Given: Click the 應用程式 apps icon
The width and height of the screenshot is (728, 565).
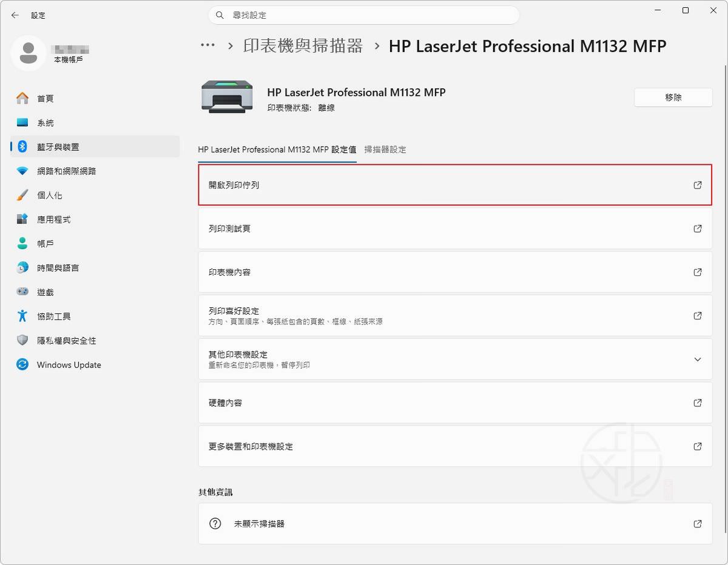Looking at the screenshot, I should coord(22,219).
